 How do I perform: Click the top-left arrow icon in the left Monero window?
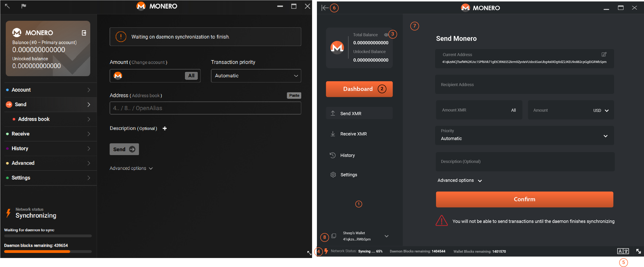pyautogui.click(x=7, y=6)
